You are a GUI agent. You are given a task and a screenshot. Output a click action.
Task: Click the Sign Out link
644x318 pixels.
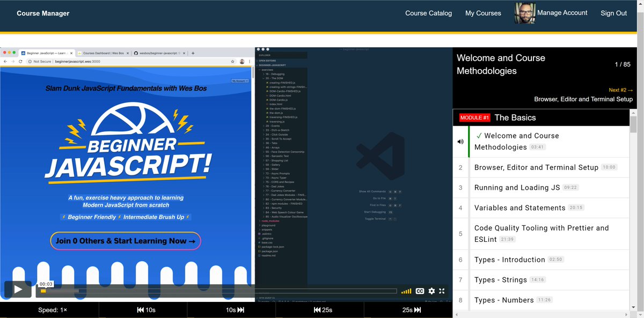click(613, 13)
